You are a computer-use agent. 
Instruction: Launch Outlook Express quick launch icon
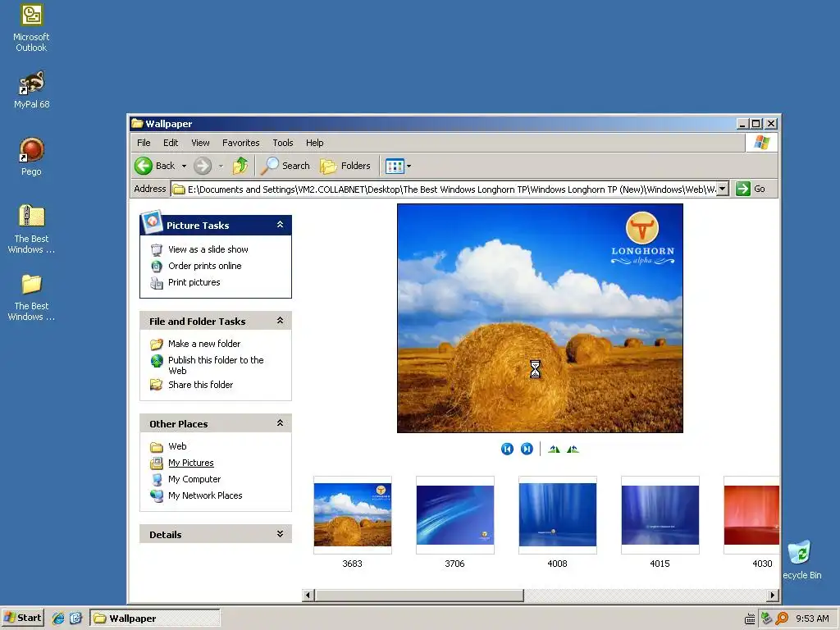(x=75, y=619)
